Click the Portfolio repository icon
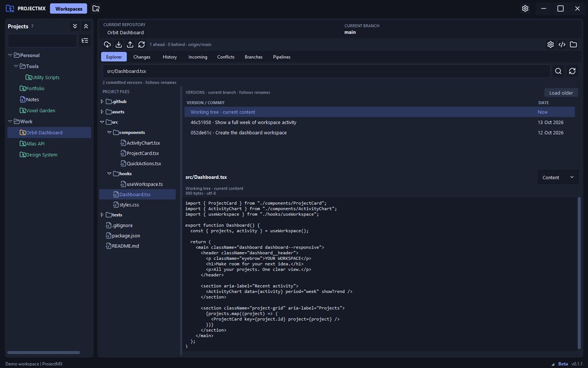 (22, 88)
